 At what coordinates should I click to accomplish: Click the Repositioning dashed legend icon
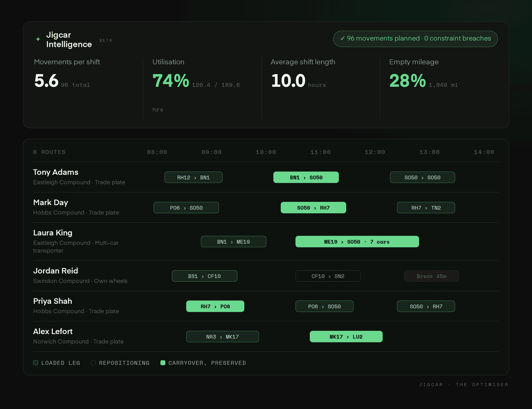(93, 363)
